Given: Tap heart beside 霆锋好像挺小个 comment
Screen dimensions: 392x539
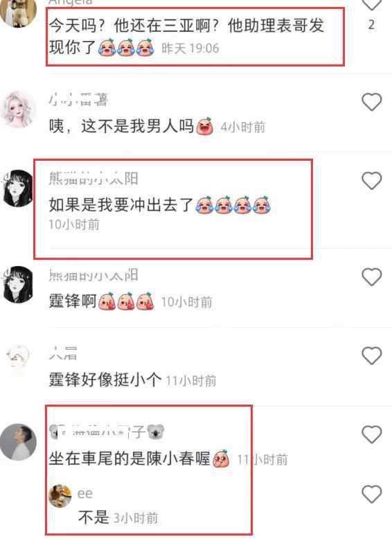Looking at the screenshot, I should tap(372, 356).
